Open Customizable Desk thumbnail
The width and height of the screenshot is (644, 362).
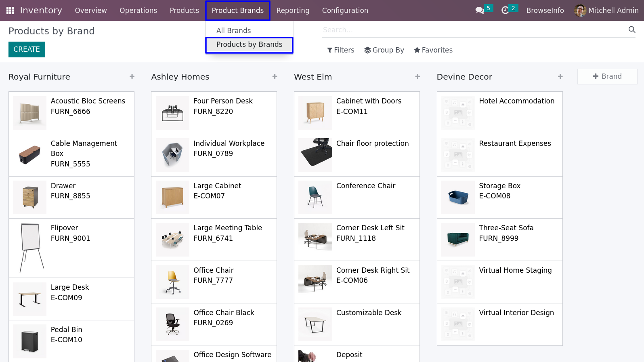pos(315,324)
